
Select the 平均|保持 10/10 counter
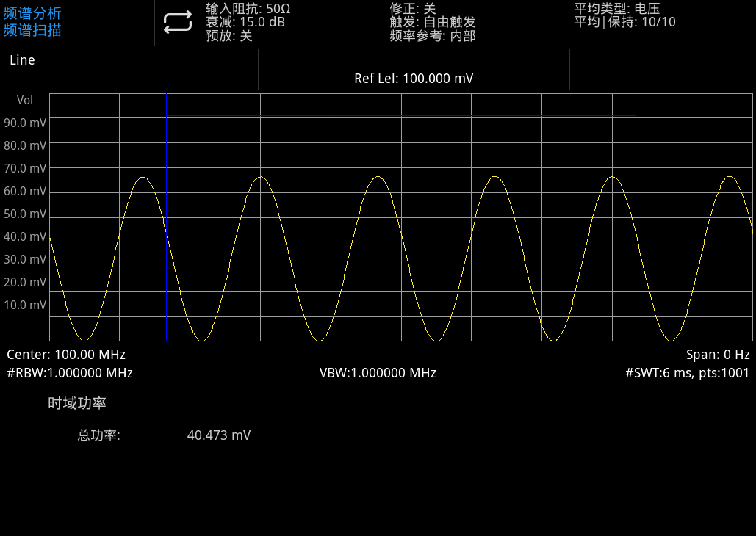pyautogui.click(x=624, y=22)
